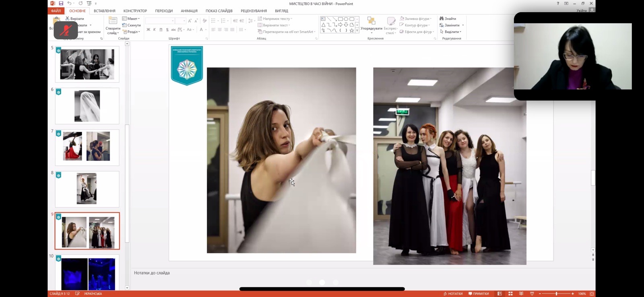Screen dimensions: 644x297
Task: Open Reading View from status bar
Action: [x=521, y=294]
